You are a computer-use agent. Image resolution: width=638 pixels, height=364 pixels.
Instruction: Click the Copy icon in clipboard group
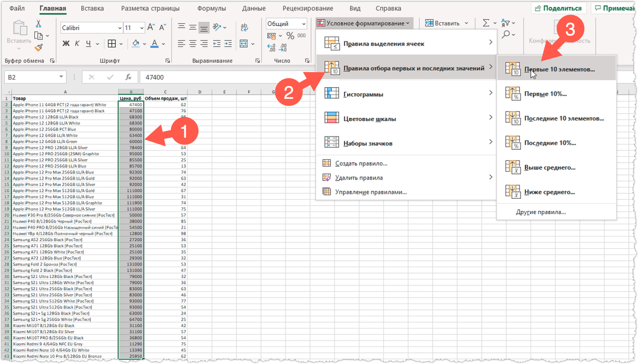pos(38,36)
